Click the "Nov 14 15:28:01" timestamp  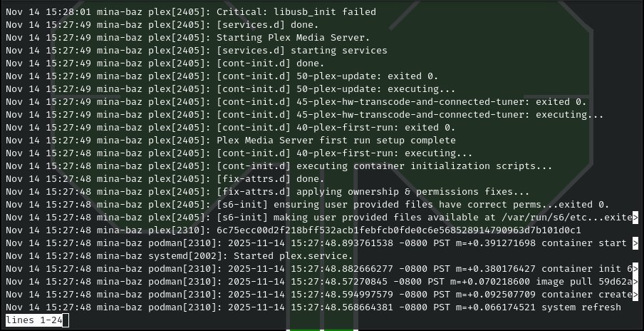tap(46, 12)
